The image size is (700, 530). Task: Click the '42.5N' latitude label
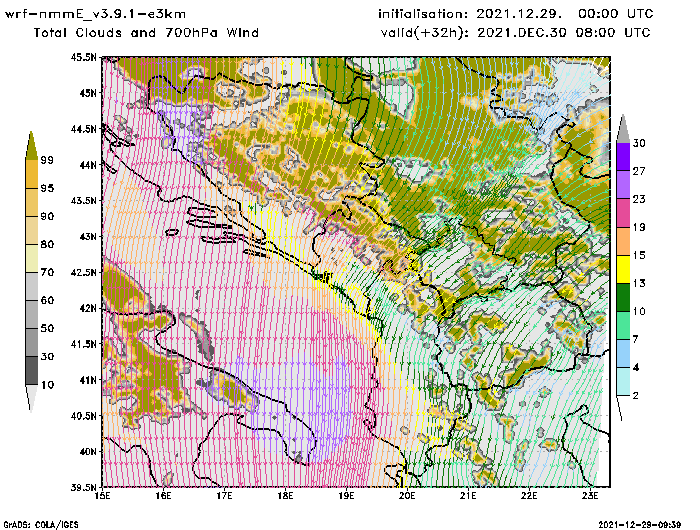(83, 272)
